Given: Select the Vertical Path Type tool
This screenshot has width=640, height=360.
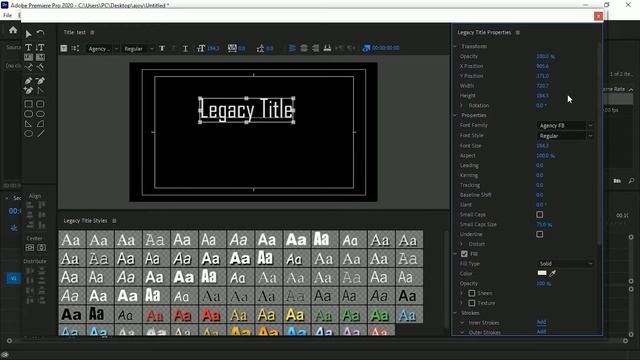Looking at the screenshot, I should click(40, 67).
